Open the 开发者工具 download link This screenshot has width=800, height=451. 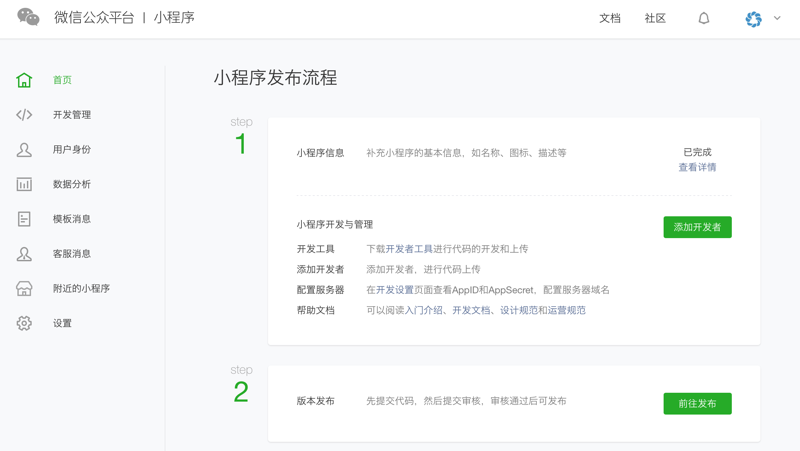tap(409, 249)
